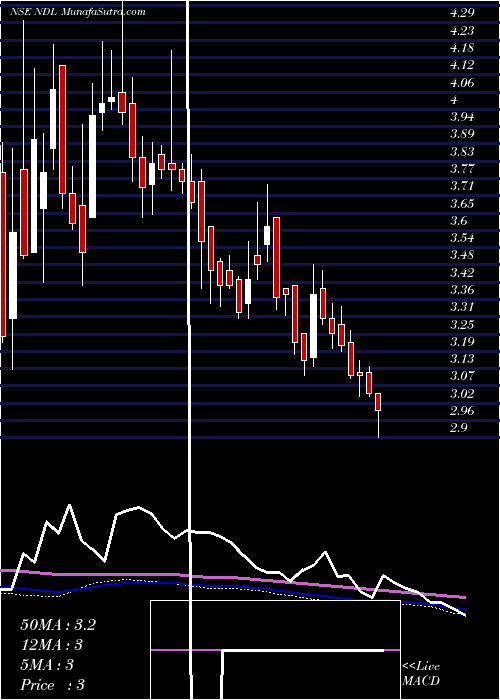Click the 2.96 price axis label
Image resolution: width=500 pixels, height=700 pixels.
click(462, 411)
